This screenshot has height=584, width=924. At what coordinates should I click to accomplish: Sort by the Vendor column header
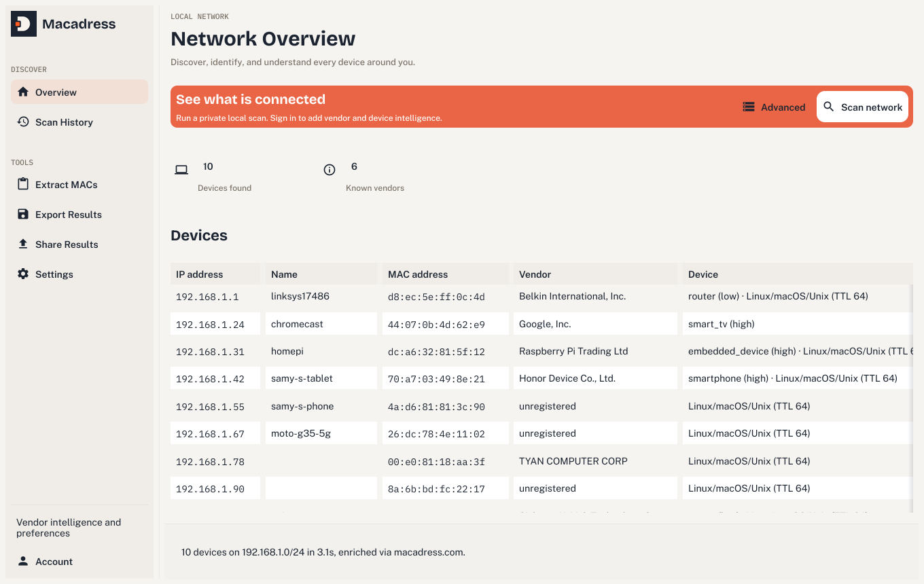(x=596, y=274)
